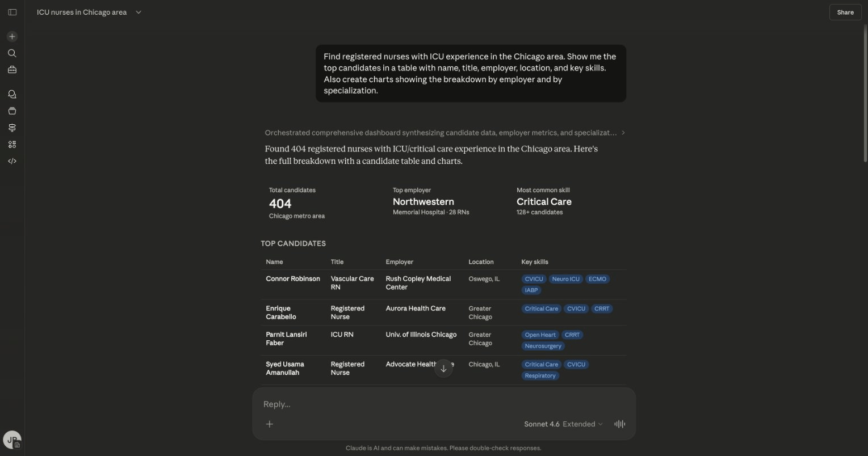Click the page vertical scrollbar
Viewport: 868px width, 456px height.
(864, 91)
